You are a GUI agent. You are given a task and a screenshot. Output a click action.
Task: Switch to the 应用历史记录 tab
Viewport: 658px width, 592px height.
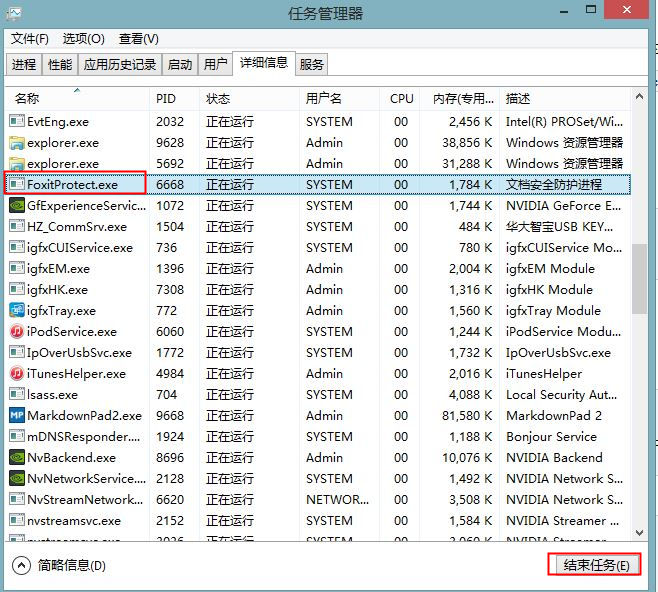120,65
